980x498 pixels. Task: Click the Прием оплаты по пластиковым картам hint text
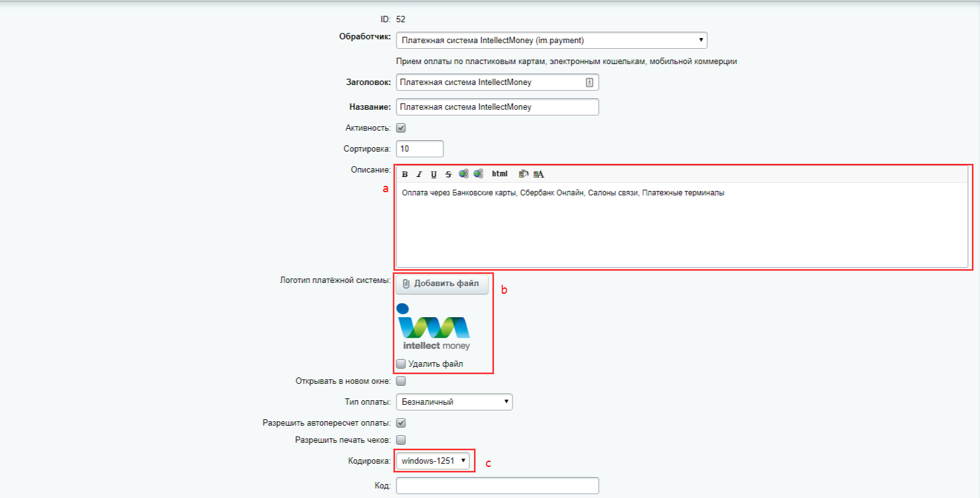[566, 62]
